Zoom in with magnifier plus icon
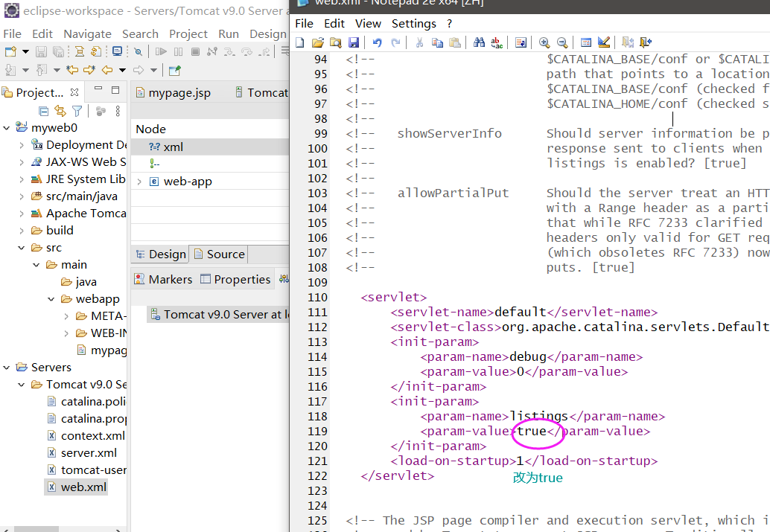 coord(544,42)
